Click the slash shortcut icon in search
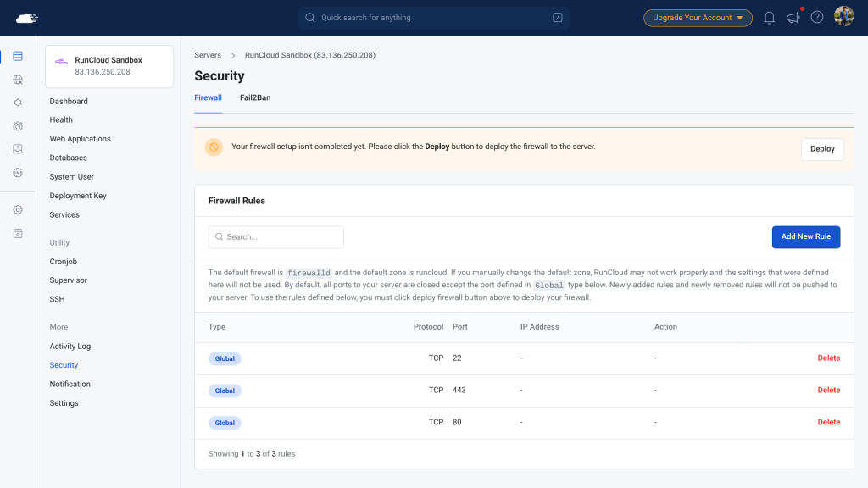Screen dimensions: 868x488 558,18
